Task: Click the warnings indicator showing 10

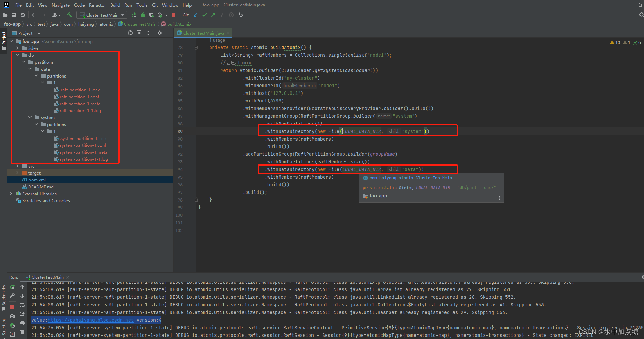Action: point(615,42)
